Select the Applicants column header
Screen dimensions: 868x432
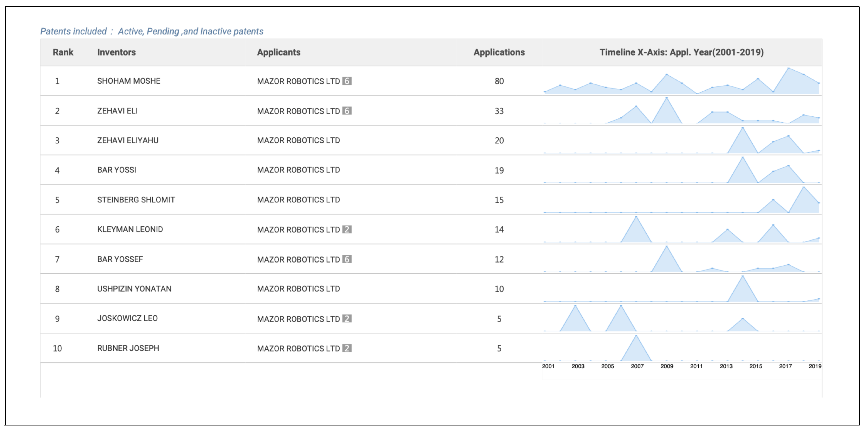[x=279, y=52]
